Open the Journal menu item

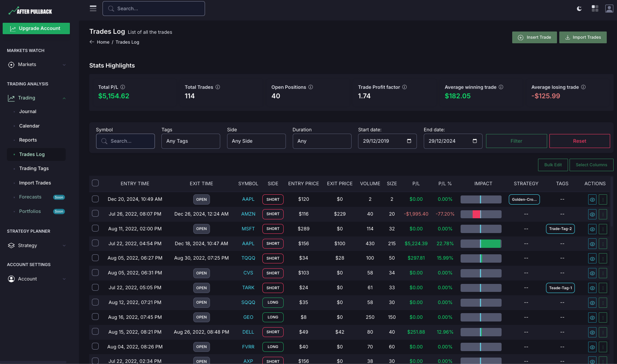click(28, 112)
